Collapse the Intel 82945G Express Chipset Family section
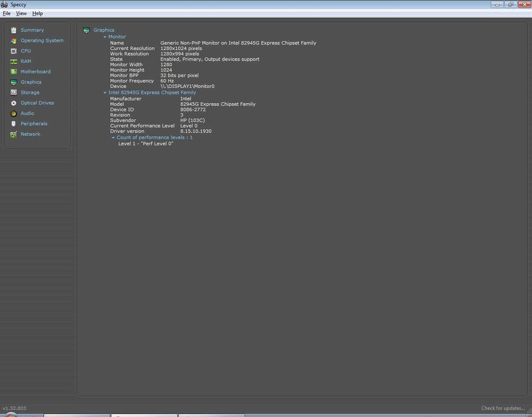Image resolution: width=532 pixels, height=417 pixels. point(105,93)
